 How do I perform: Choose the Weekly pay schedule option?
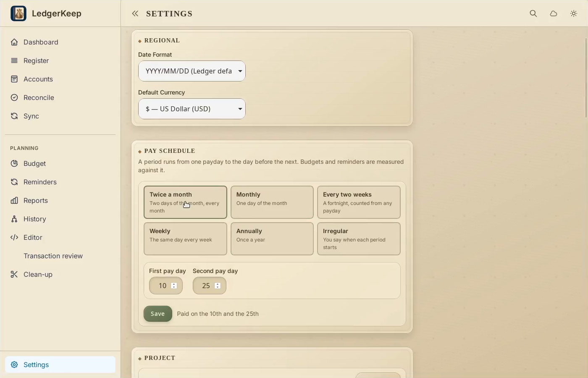(x=185, y=239)
